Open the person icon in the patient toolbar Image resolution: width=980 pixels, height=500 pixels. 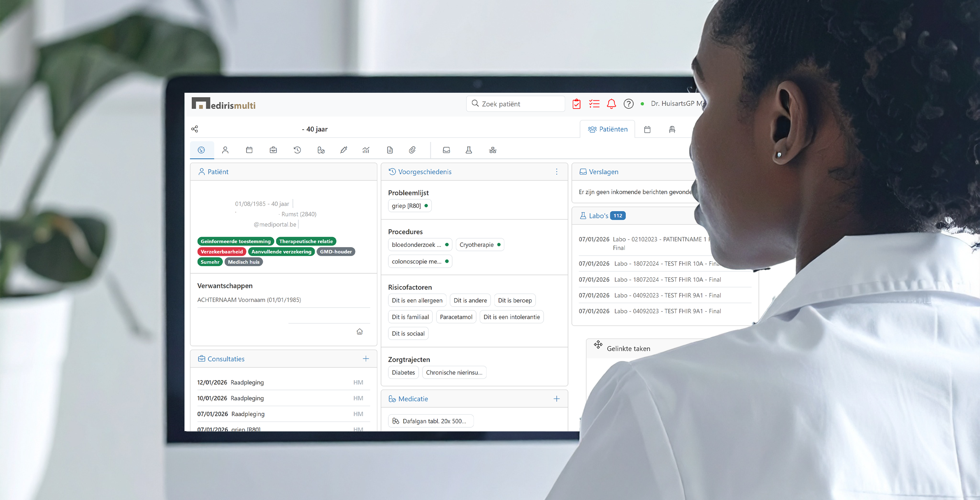225,150
